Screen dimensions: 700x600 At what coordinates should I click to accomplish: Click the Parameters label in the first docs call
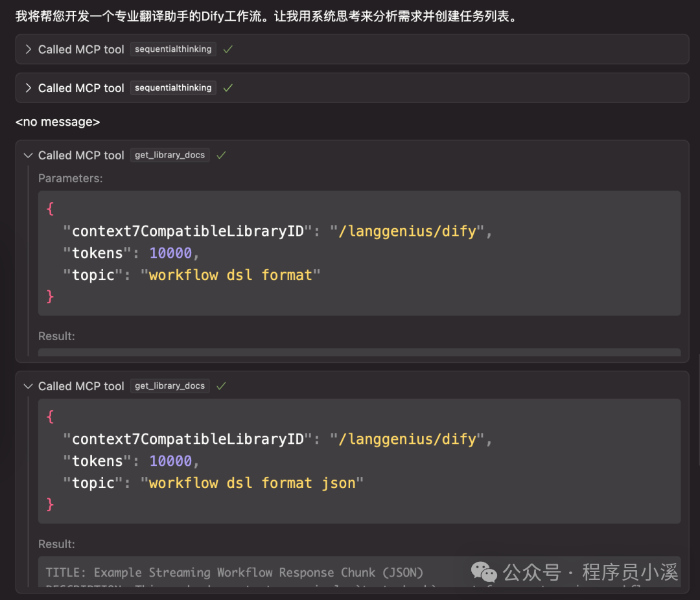[x=71, y=178]
